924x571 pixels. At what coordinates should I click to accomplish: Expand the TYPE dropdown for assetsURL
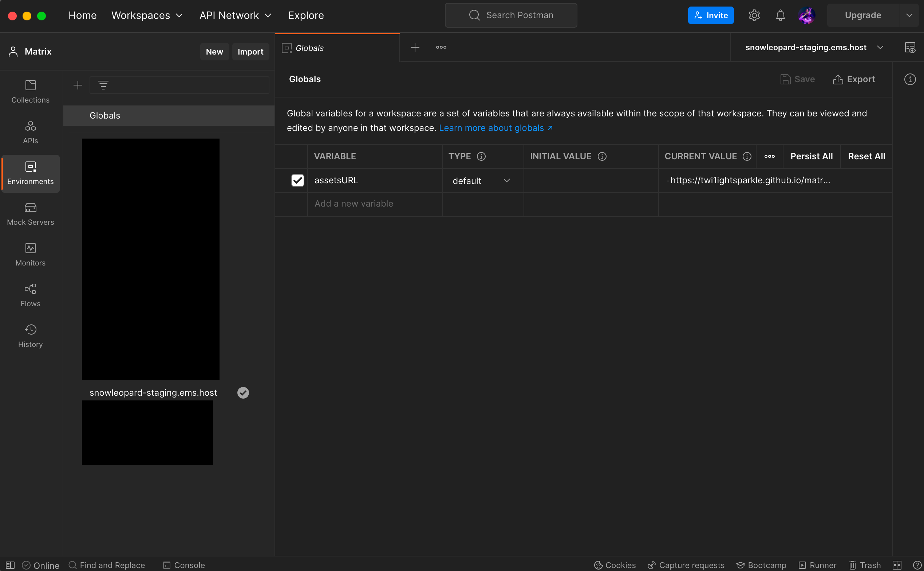(x=506, y=180)
